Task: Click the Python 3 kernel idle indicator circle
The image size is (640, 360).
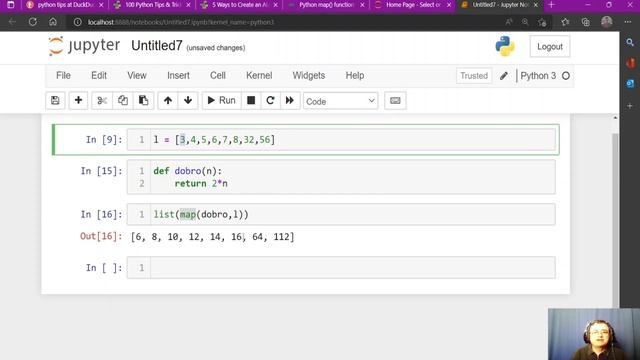Action: (x=566, y=76)
